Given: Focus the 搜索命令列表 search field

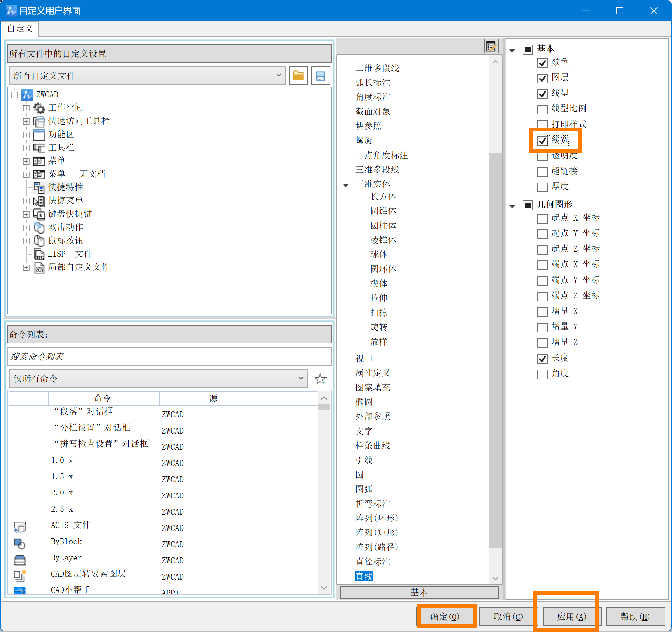Looking at the screenshot, I should 170,356.
